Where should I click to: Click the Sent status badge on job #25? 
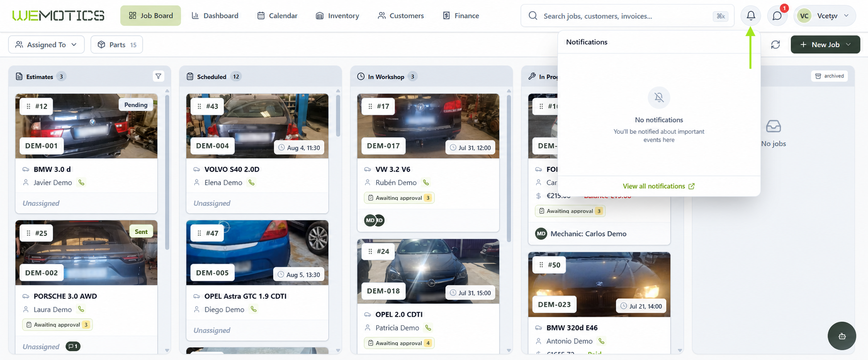pos(141,232)
